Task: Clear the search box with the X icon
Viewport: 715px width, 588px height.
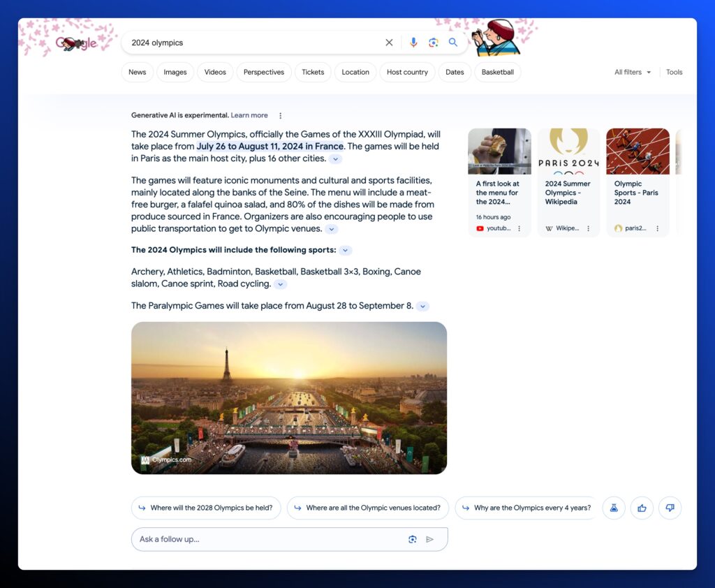Action: [389, 43]
